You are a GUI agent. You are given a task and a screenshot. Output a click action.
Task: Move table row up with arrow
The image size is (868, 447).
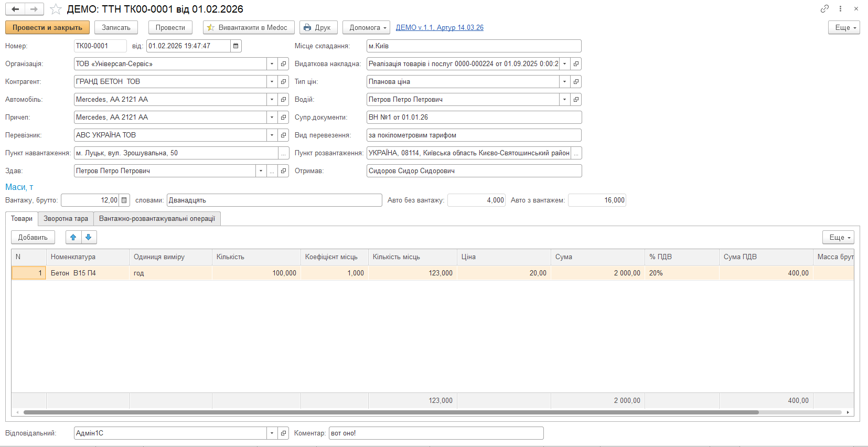click(73, 238)
